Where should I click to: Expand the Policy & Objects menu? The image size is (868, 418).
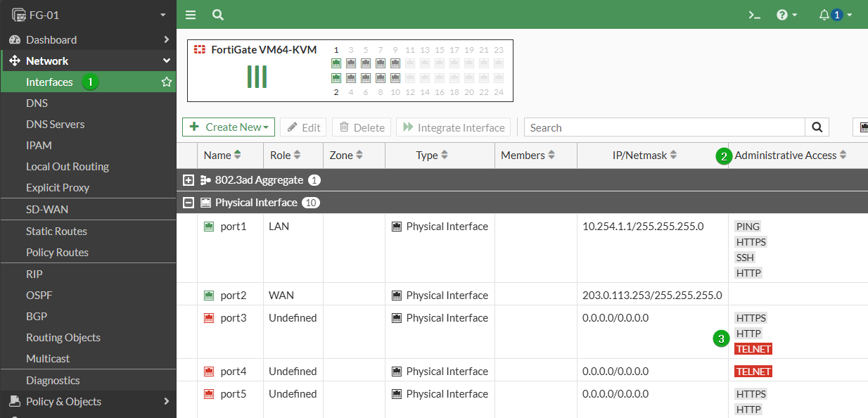pyautogui.click(x=88, y=402)
